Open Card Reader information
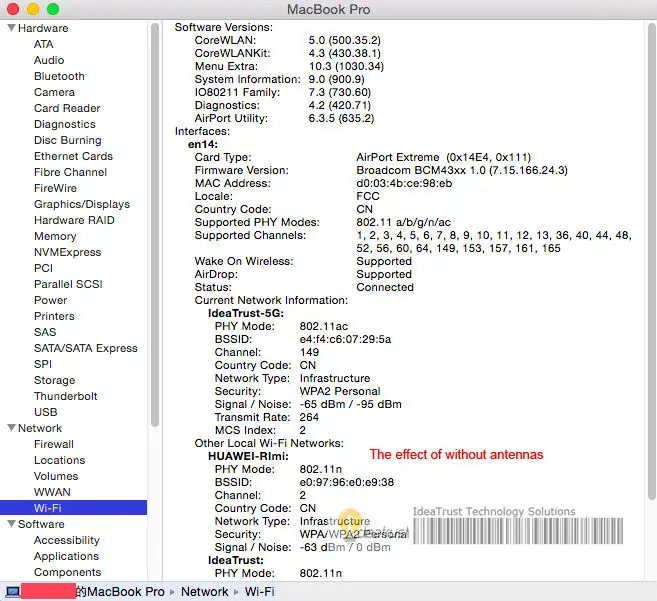Viewport: 657px width, 601px height. [x=67, y=108]
